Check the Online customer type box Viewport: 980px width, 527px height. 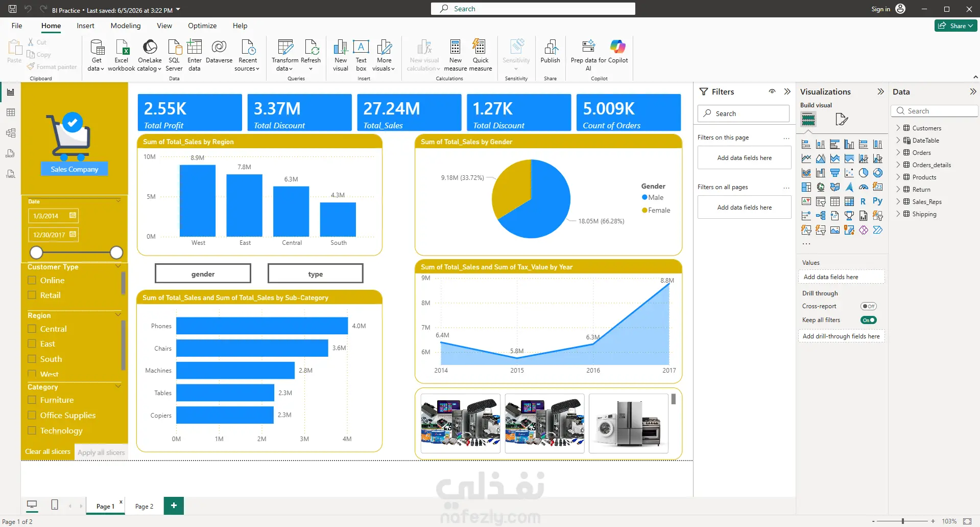32,280
